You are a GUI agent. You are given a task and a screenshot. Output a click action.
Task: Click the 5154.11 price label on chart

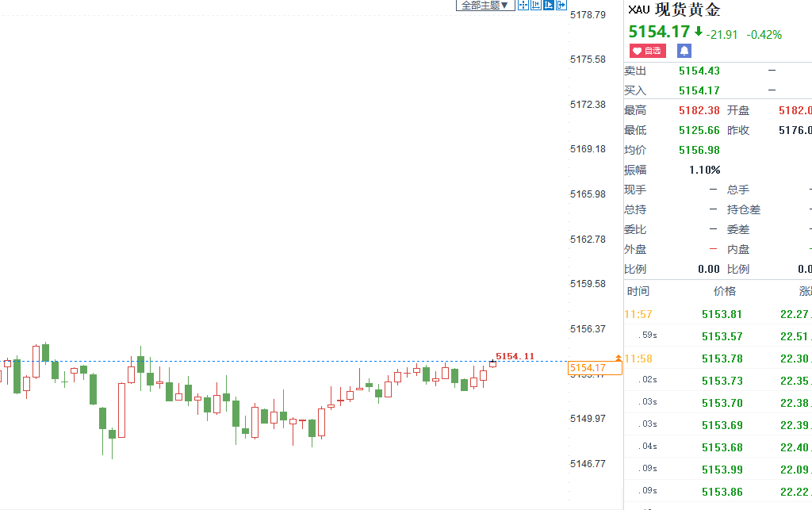[515, 356]
